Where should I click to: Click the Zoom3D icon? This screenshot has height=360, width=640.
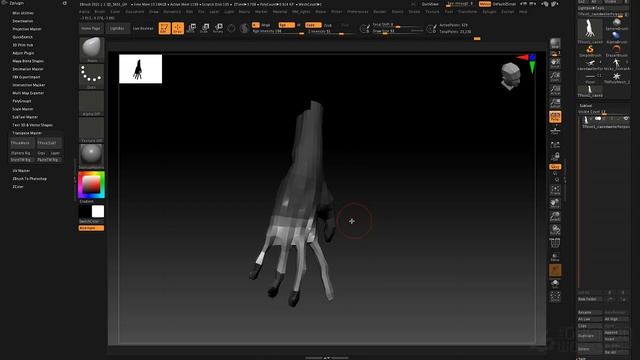555,216
